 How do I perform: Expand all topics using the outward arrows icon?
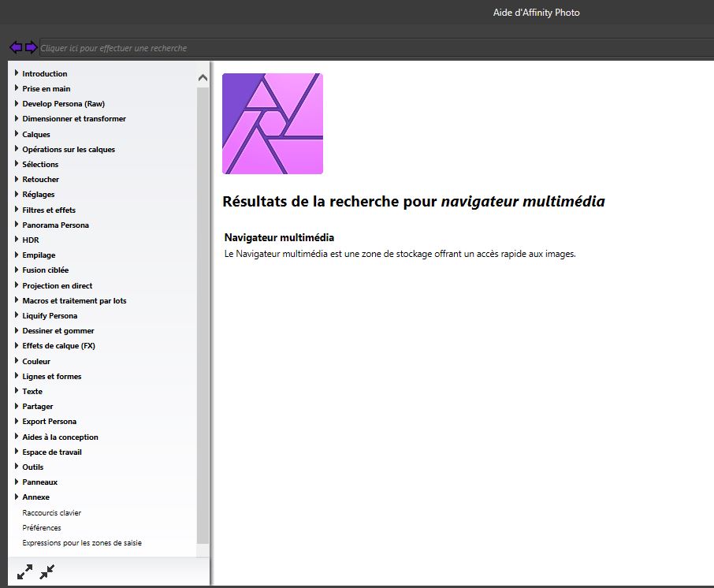tap(24, 571)
